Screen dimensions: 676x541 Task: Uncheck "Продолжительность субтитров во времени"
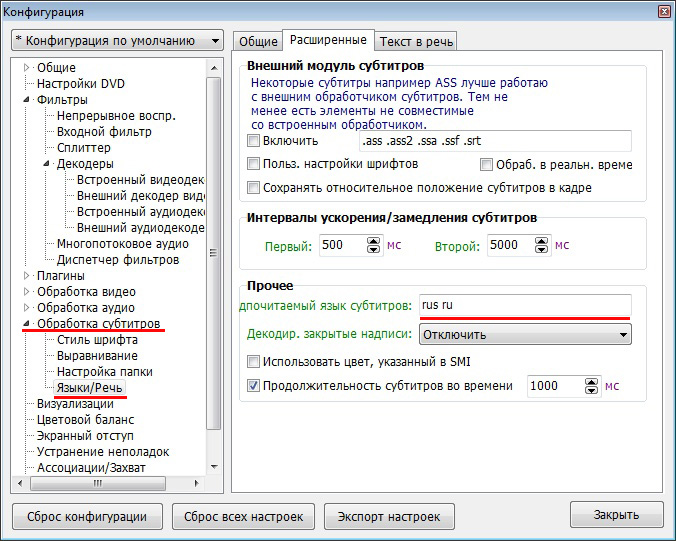pyautogui.click(x=254, y=386)
